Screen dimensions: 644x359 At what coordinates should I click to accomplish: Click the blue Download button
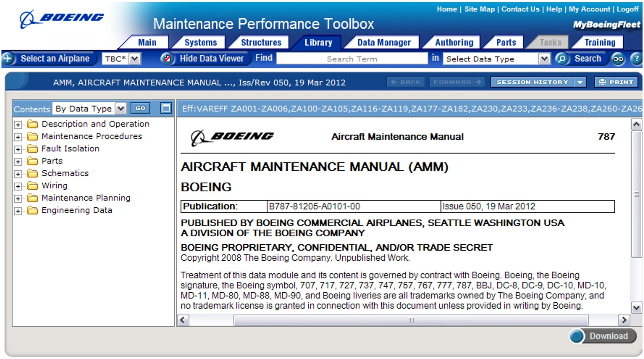603,336
